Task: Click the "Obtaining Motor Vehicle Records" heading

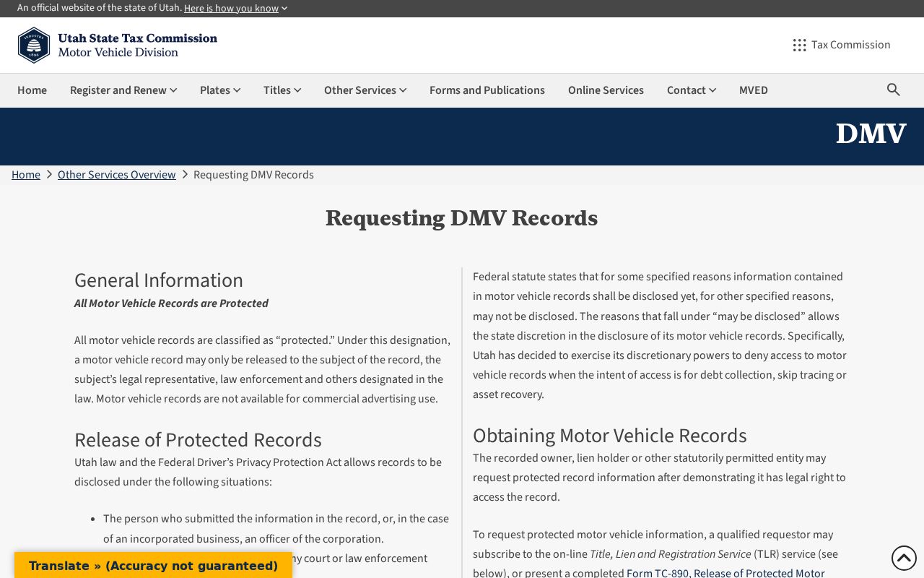Action: click(610, 436)
